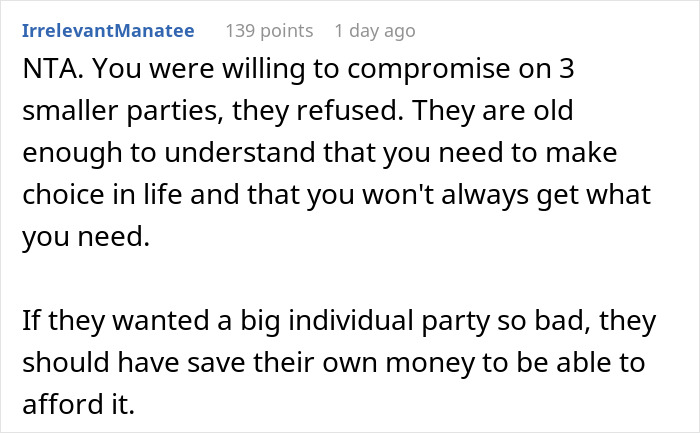Click the phrase "choice in life"
Viewport: 700px width, 433px height.
[102, 194]
